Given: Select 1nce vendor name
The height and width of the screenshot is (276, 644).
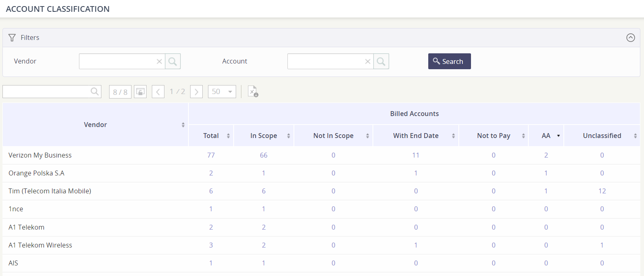Looking at the screenshot, I should click(x=16, y=209).
